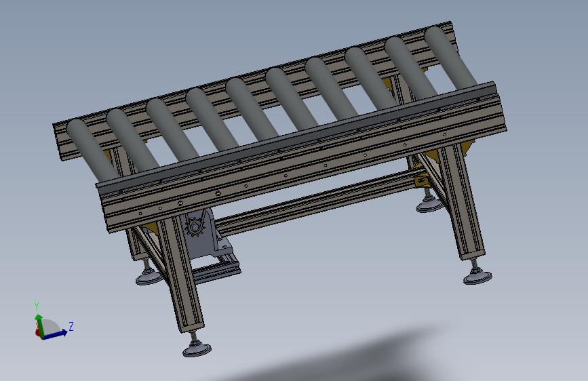Select the sprocket under the conveyor frame

pos(194,227)
